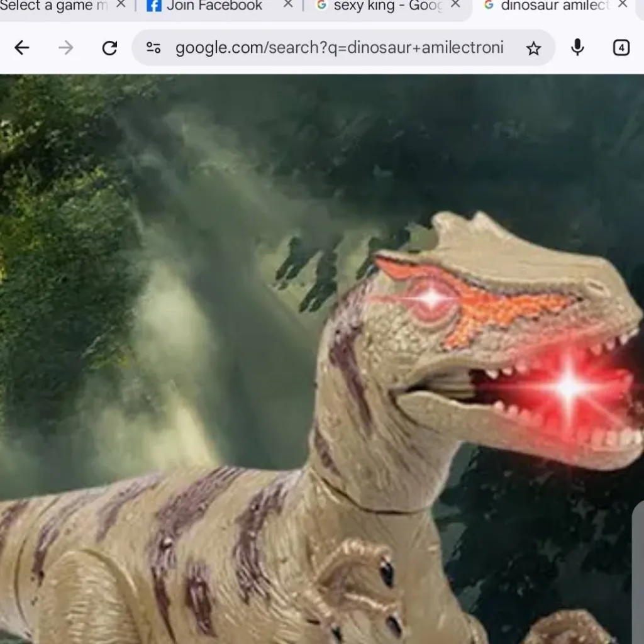This screenshot has height=644, width=644.
Task: Click the site information icon in address bar
Action: 152,48
